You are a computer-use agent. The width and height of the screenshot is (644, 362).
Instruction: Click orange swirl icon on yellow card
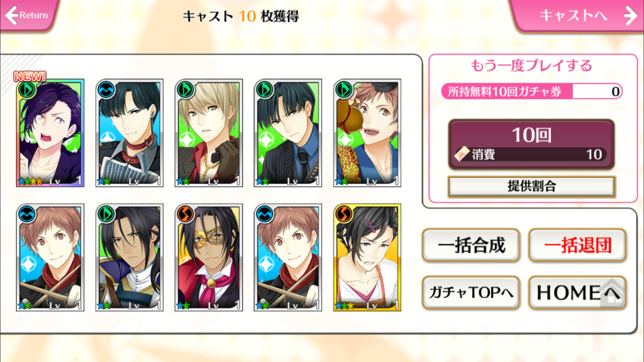pyautogui.click(x=344, y=214)
